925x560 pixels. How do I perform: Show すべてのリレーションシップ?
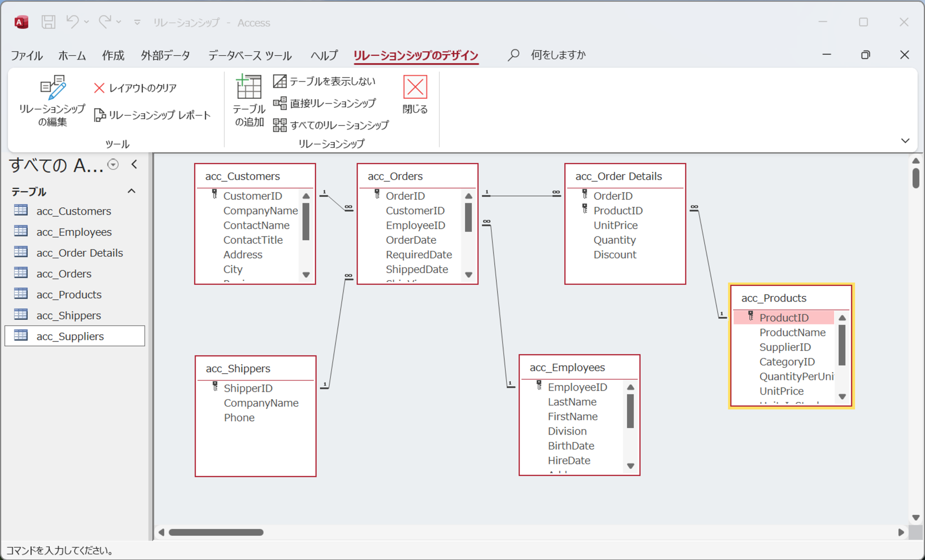tap(331, 125)
